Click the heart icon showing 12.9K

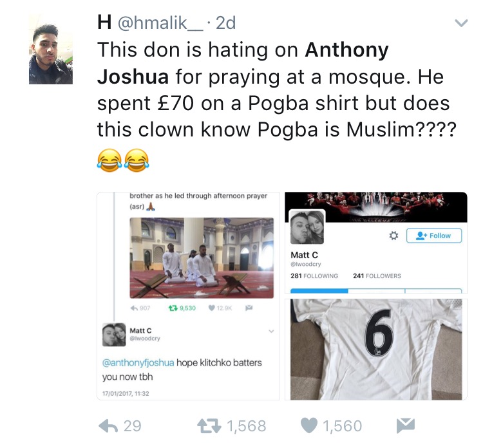click(x=212, y=308)
